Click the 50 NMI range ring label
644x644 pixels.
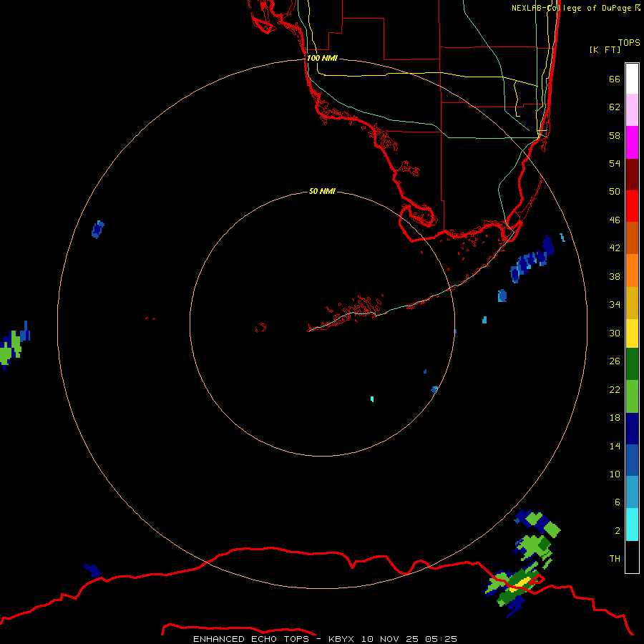point(322,191)
